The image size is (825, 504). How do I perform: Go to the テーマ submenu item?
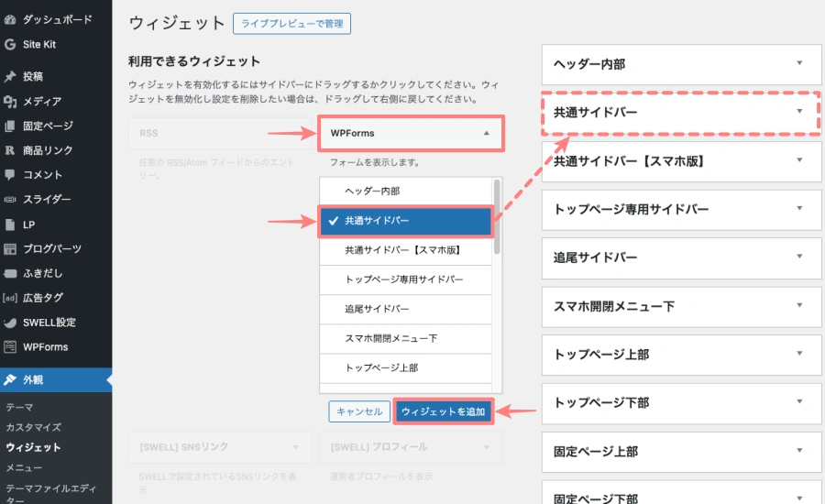pos(19,407)
